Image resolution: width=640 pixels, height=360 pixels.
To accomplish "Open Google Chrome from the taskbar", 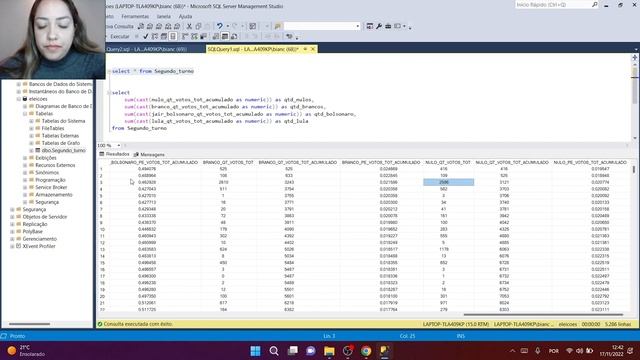I will (x=366, y=351).
